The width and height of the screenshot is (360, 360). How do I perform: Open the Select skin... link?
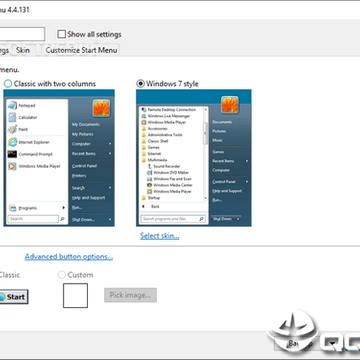tap(160, 236)
